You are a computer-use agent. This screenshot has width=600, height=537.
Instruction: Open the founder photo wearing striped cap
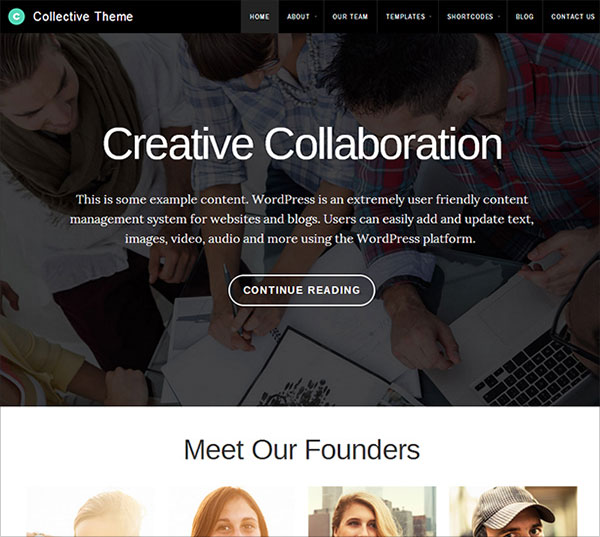[x=513, y=511]
